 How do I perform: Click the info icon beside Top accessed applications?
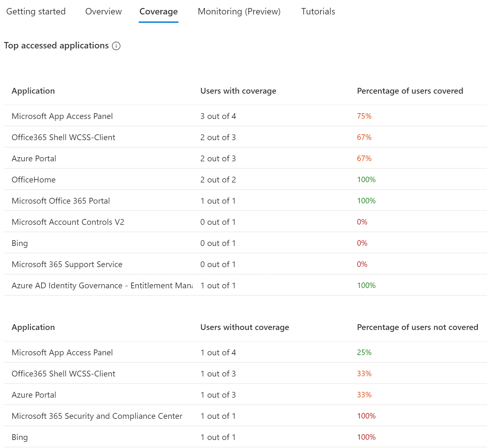(x=116, y=46)
